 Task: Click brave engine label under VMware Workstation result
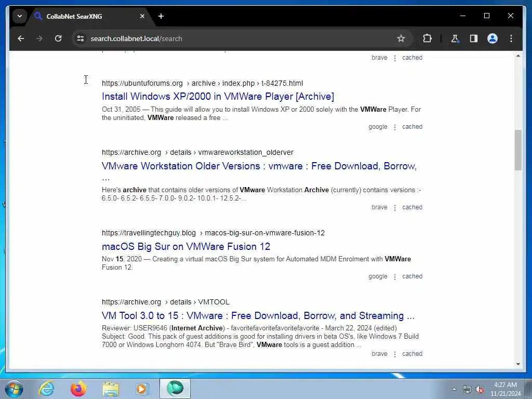click(x=379, y=207)
